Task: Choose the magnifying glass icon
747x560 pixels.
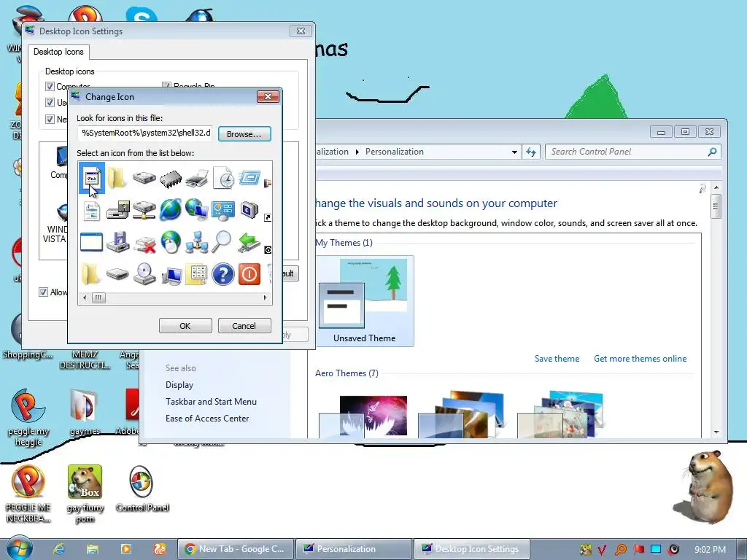Action: (x=222, y=242)
